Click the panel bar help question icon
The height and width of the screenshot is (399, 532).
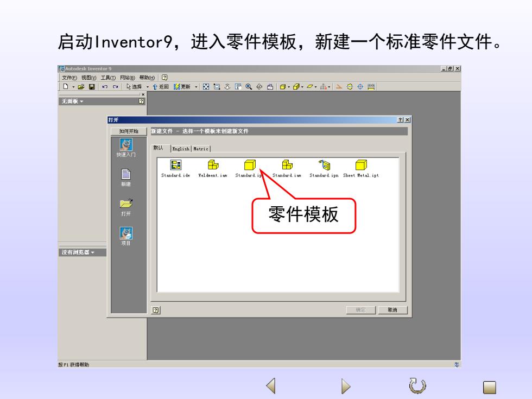pyautogui.click(x=142, y=101)
